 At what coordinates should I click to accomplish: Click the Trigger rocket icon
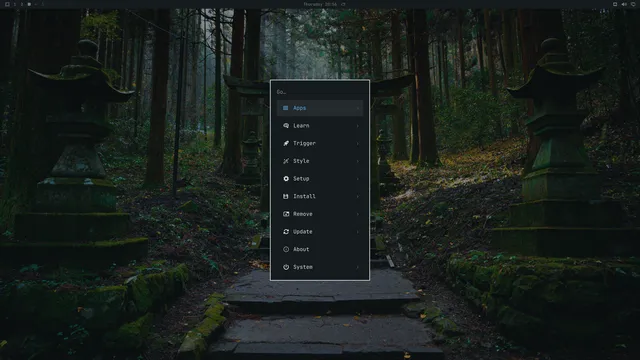[286, 143]
